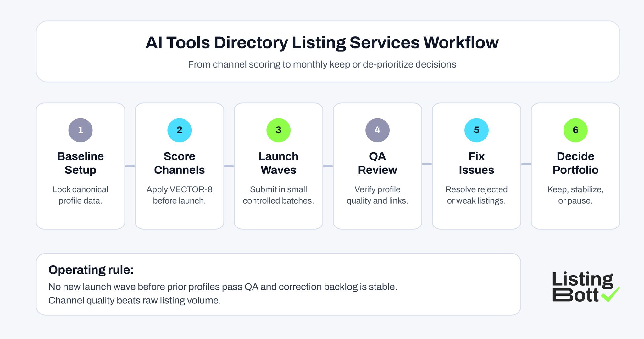Click the Operating rule heading
This screenshot has height=339, width=644.
pos(91,270)
